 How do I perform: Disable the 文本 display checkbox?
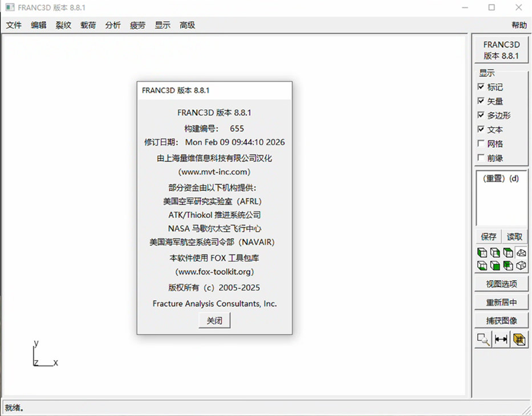point(481,130)
